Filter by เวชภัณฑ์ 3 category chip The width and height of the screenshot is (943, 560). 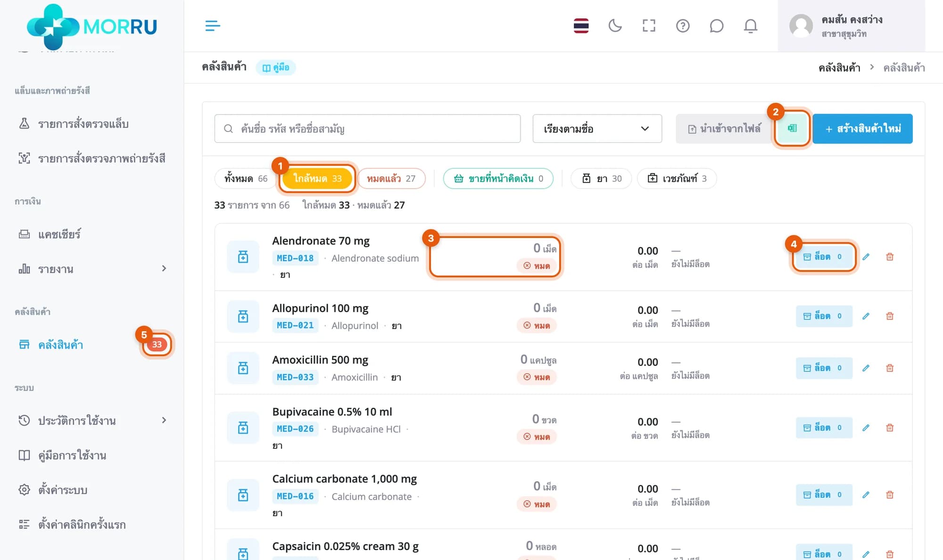[677, 179]
